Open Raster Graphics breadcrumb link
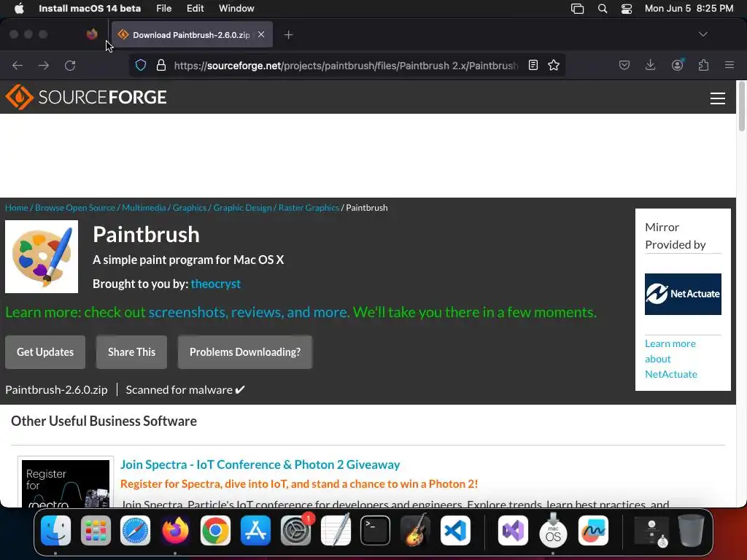 pos(309,208)
